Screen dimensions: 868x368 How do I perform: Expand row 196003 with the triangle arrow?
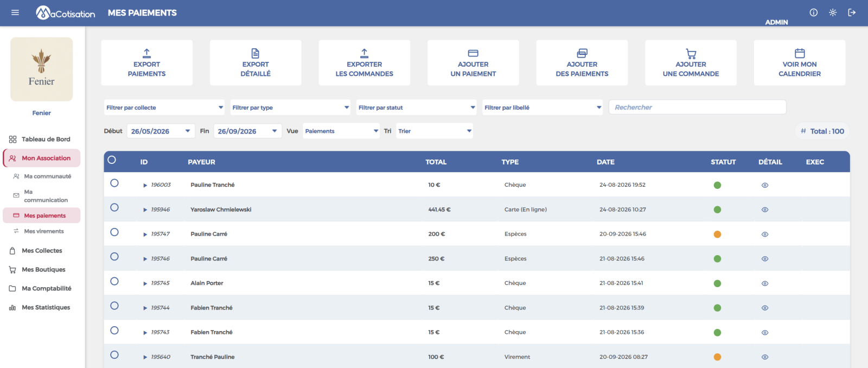(x=145, y=186)
